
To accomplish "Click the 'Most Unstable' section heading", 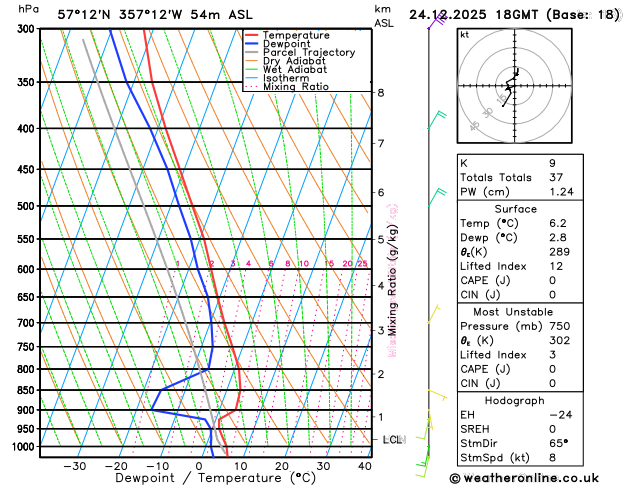I will [x=513, y=312].
